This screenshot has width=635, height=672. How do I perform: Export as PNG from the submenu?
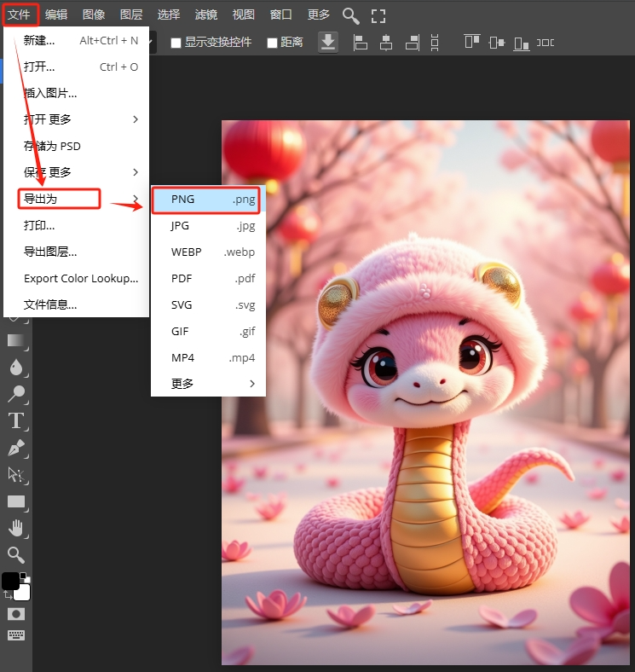pyautogui.click(x=208, y=200)
